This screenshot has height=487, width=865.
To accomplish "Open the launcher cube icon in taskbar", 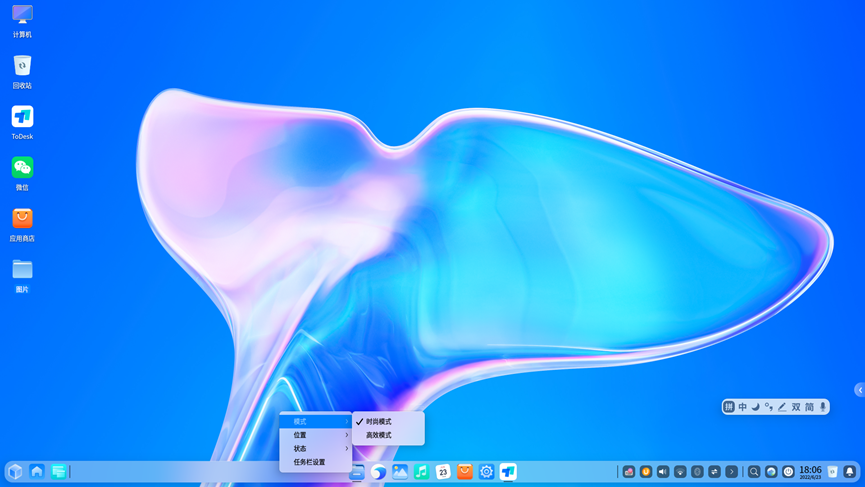I will pos(15,472).
